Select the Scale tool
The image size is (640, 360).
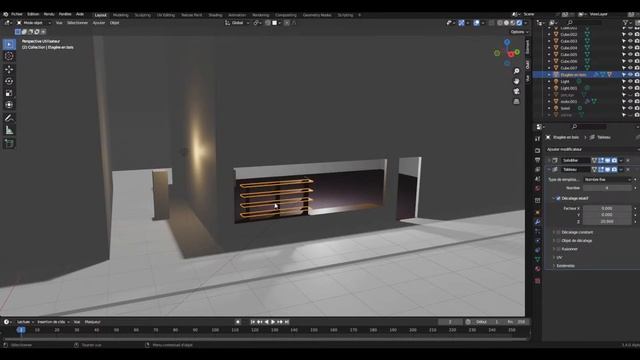click(9, 93)
